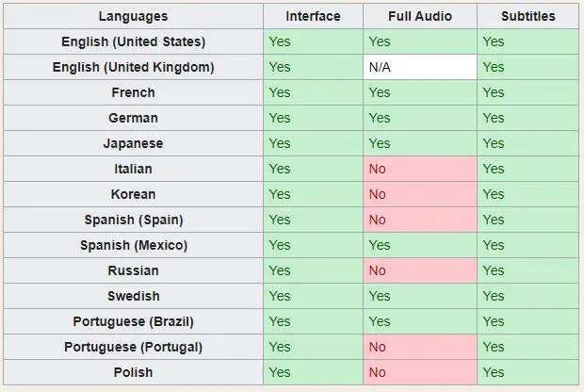Click Polish's Full Audio No cell
This screenshot has height=392, width=584.
[419, 372]
